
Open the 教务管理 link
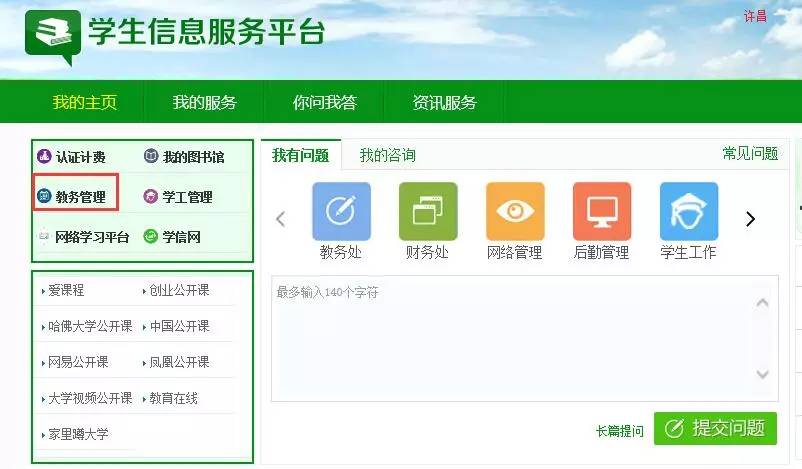pyautogui.click(x=81, y=197)
